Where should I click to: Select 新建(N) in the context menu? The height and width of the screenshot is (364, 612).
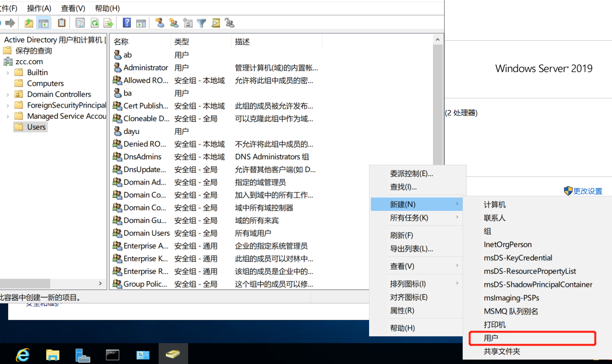click(x=417, y=205)
